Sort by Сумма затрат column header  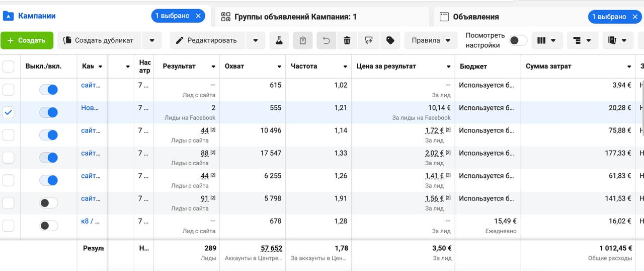[x=548, y=66]
